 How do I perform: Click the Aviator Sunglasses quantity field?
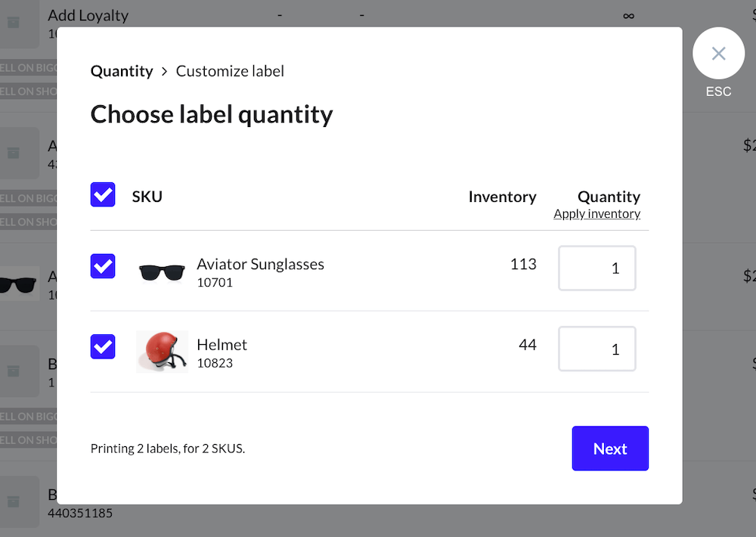(x=597, y=268)
